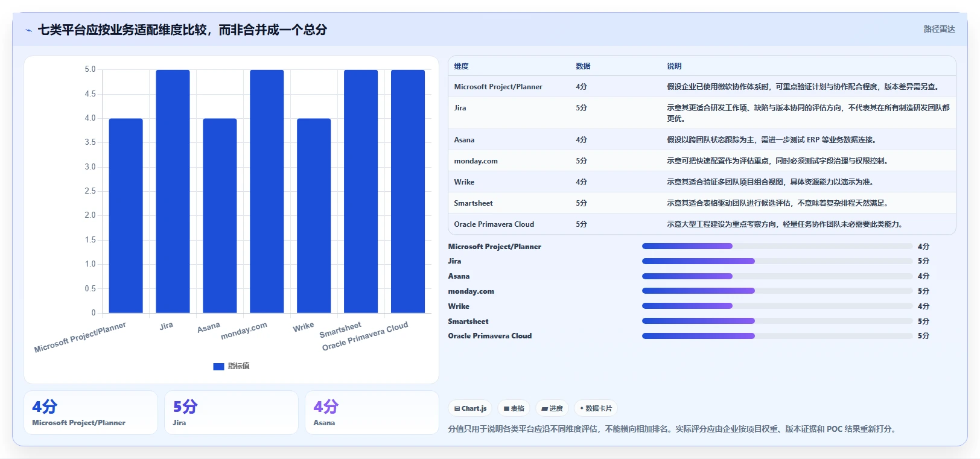Viewport: 980px width, 459px height.
Task: Click the Oracle Primavera Cloud progress label
Action: [x=489, y=336]
